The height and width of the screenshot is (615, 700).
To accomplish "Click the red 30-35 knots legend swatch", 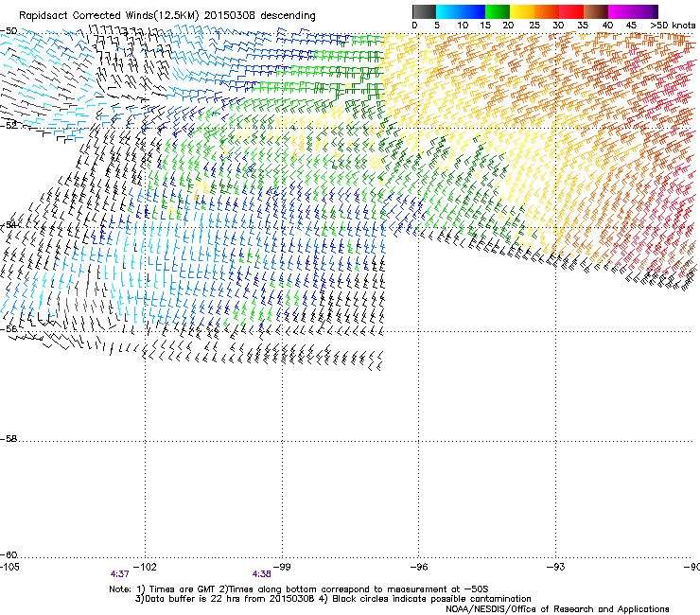I will click(x=571, y=11).
